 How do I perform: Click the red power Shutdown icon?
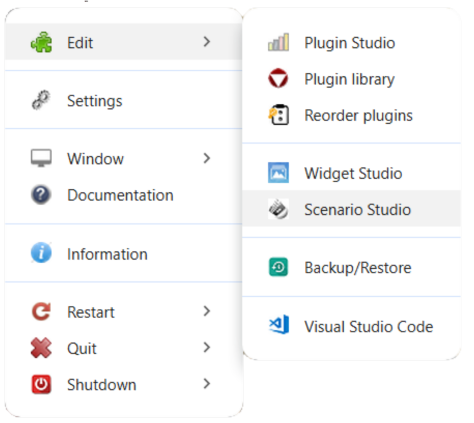click(x=41, y=384)
